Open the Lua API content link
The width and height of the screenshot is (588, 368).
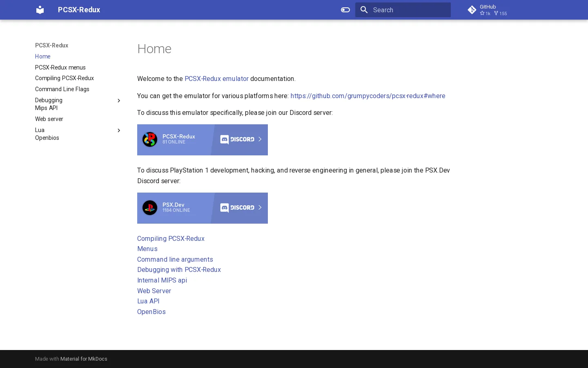(148, 301)
